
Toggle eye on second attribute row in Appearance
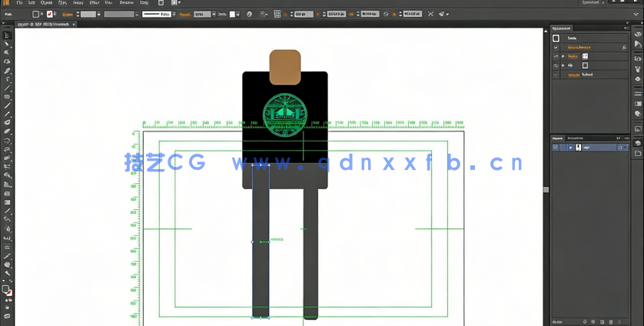click(x=556, y=65)
